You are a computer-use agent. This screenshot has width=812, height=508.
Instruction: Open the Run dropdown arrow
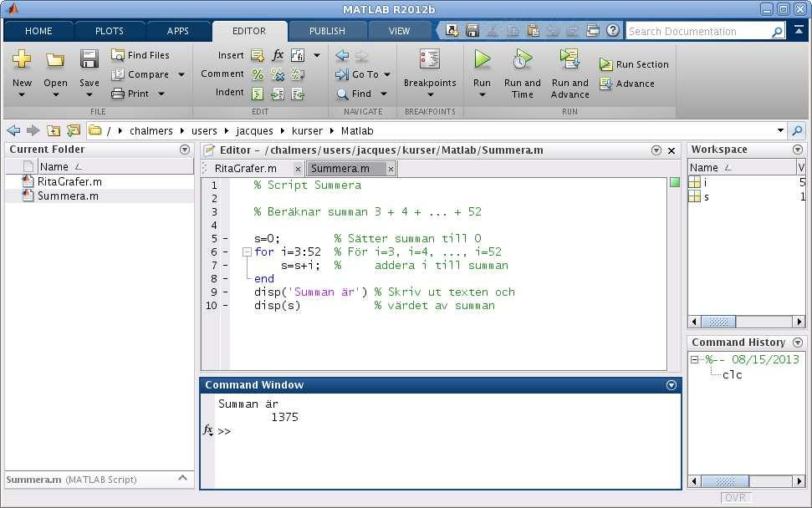coord(483,94)
